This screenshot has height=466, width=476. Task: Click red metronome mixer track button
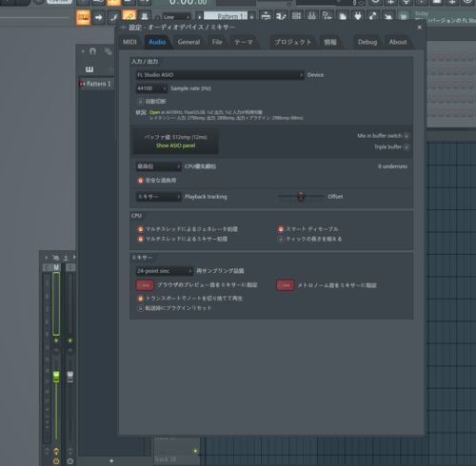pos(286,285)
